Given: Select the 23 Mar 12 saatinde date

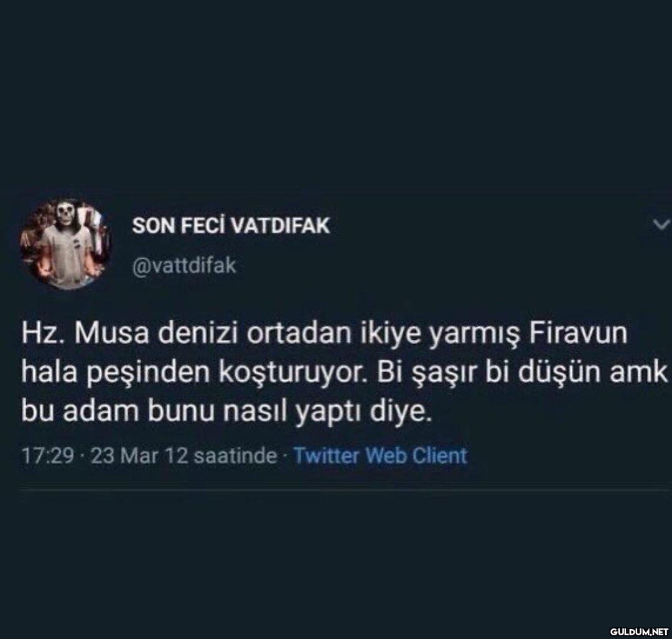Looking at the screenshot, I should (x=184, y=455).
